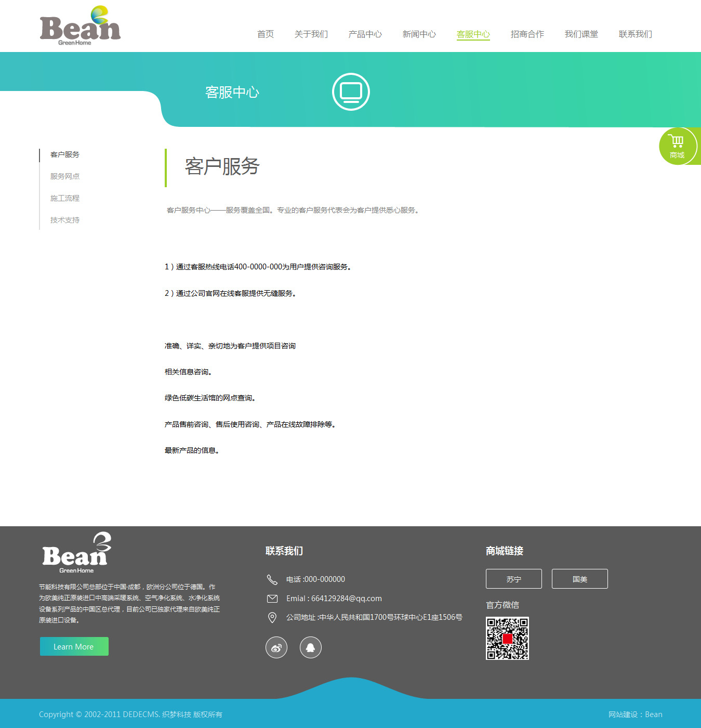The height and width of the screenshot is (728, 701).
Task: Select 施工流程 in the sidebar
Action: [x=65, y=198]
